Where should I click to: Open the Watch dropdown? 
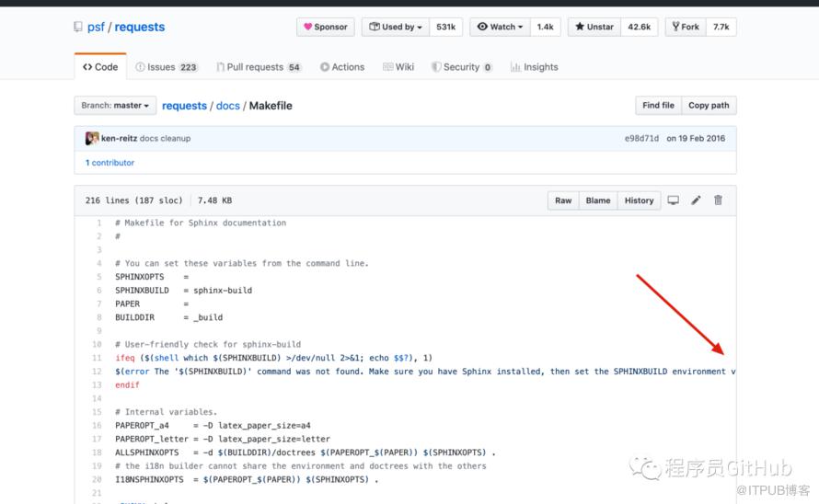click(x=500, y=27)
